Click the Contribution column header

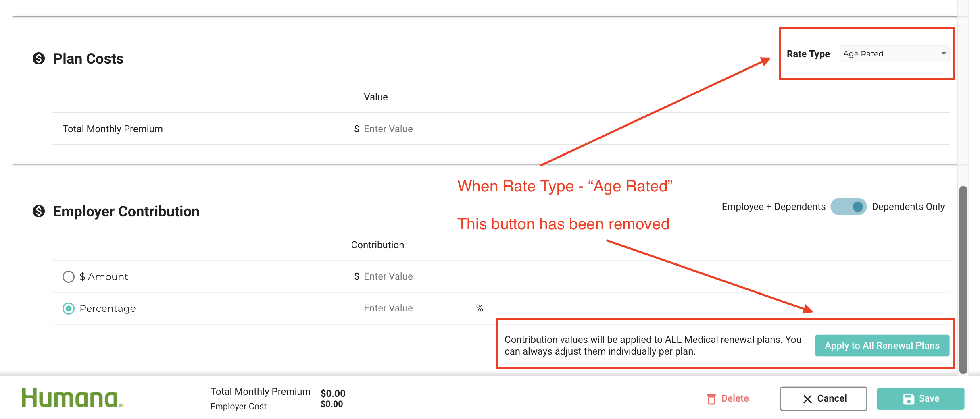click(377, 245)
